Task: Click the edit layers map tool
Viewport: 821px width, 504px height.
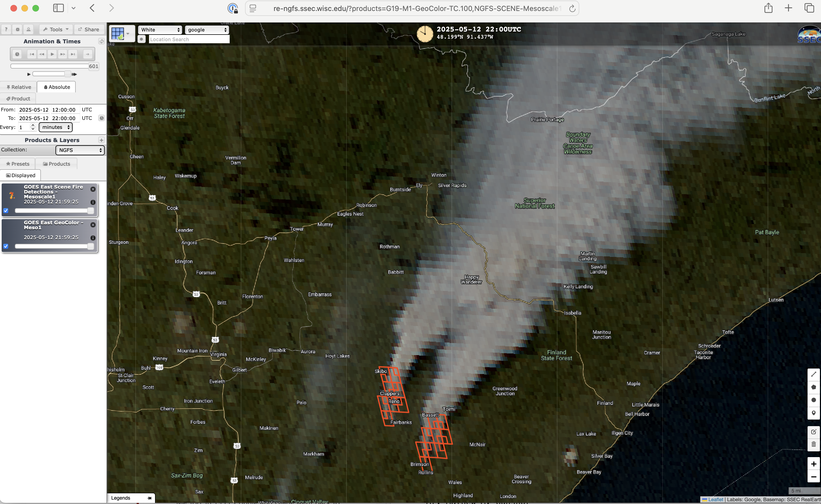Action: (814, 432)
